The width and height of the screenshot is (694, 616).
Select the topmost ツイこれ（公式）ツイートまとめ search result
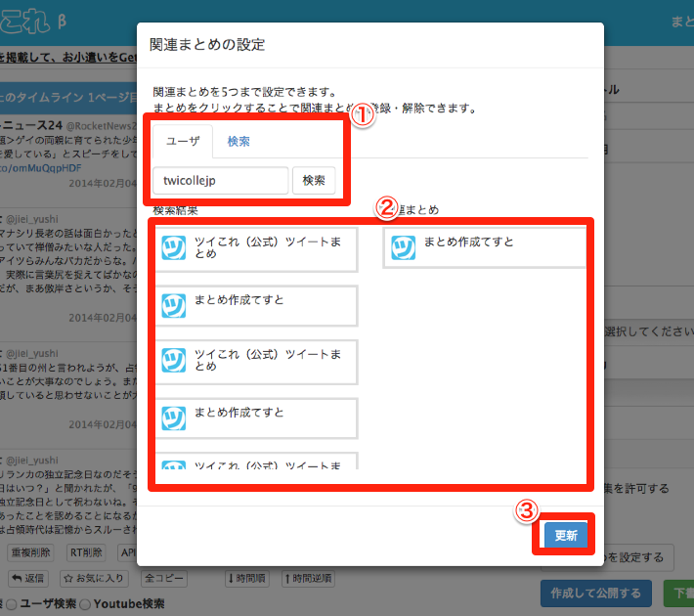click(x=256, y=249)
